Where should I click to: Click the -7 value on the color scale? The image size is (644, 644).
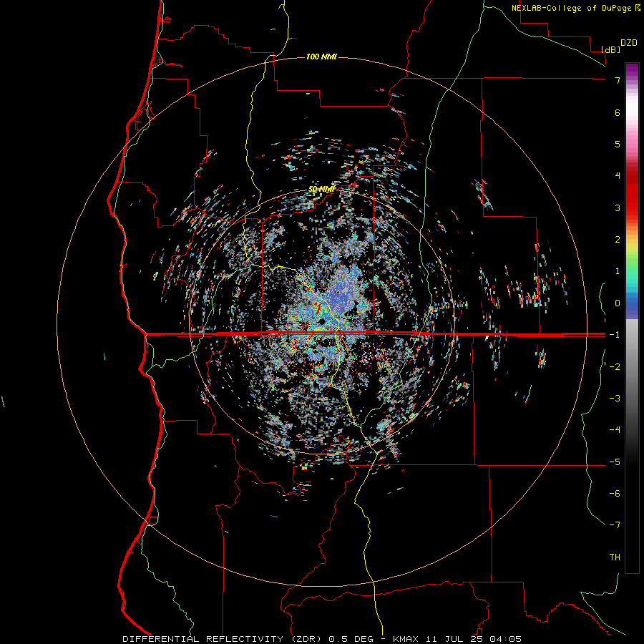point(615,525)
